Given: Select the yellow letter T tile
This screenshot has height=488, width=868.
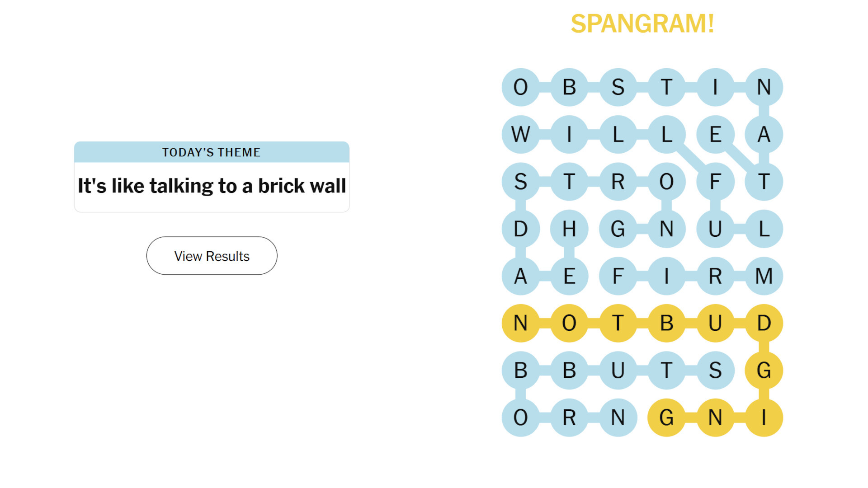Looking at the screenshot, I should pos(618,323).
